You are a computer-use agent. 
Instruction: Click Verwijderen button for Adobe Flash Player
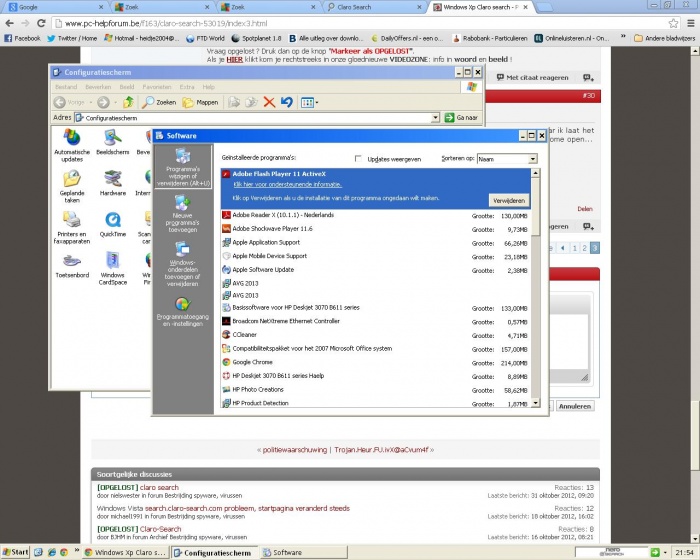coord(509,201)
